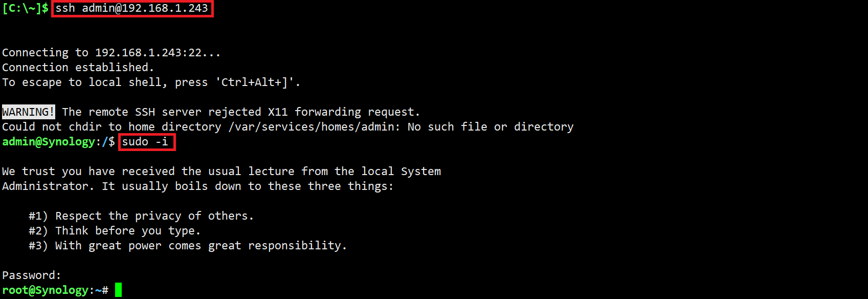Click the ssh admin@192.168.1.243 command
This screenshot has height=299, width=868.
pyautogui.click(x=132, y=8)
